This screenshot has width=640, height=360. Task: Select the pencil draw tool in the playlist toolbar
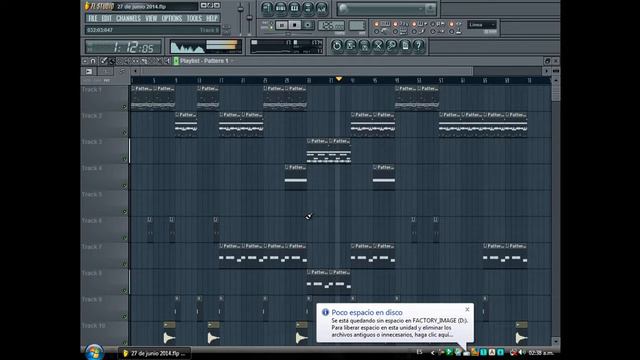(104, 61)
